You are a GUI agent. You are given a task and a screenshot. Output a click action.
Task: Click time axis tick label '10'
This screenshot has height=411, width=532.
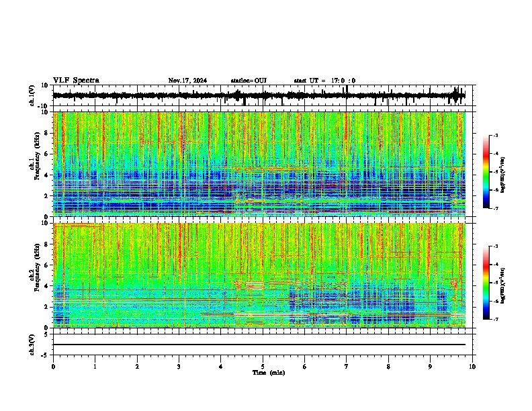[x=472, y=367]
